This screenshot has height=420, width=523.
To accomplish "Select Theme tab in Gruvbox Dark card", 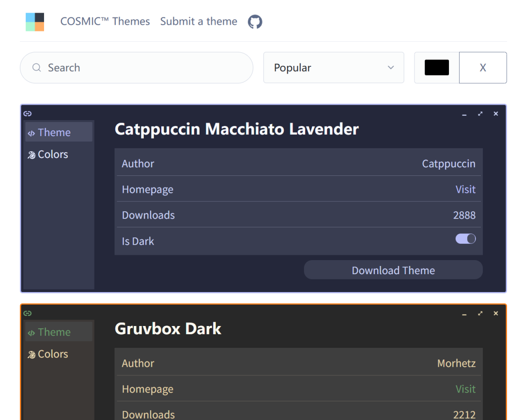I will click(x=59, y=332).
